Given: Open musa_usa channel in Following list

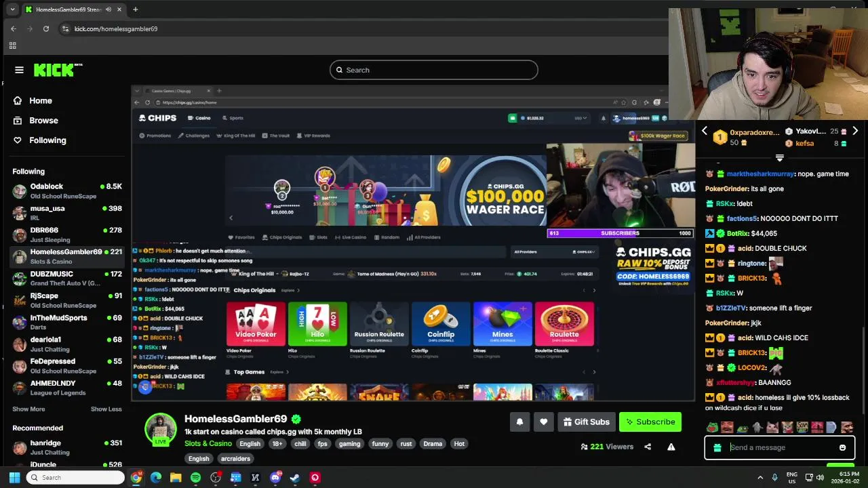Looking at the screenshot, I should click(66, 213).
